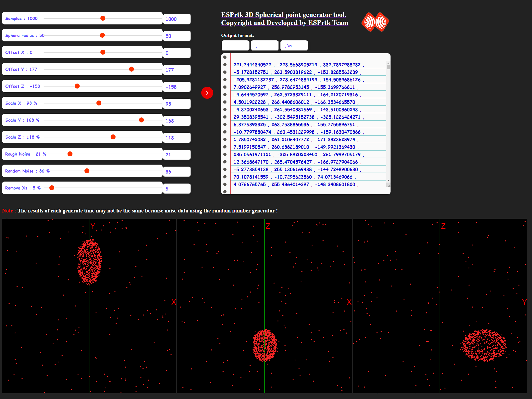Focus the Offset Y number field showing 177
The width and height of the screenshot is (532, 399).
tap(177, 70)
